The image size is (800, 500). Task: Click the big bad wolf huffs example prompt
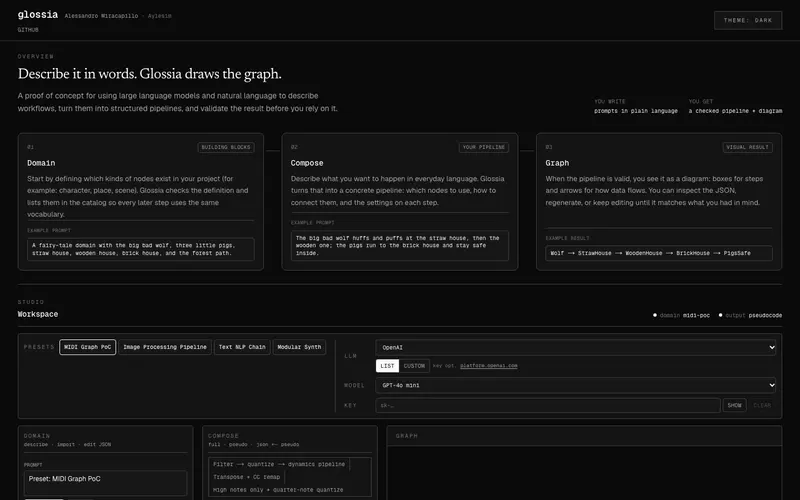pyautogui.click(x=399, y=245)
